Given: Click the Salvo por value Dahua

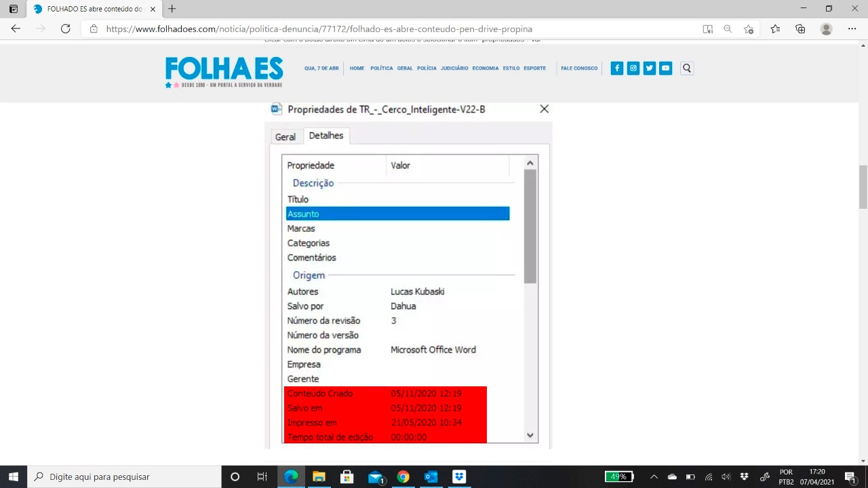Looking at the screenshot, I should point(403,306).
